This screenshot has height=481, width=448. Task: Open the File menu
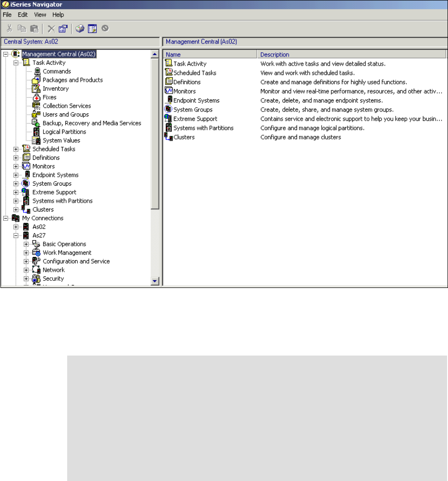point(7,15)
